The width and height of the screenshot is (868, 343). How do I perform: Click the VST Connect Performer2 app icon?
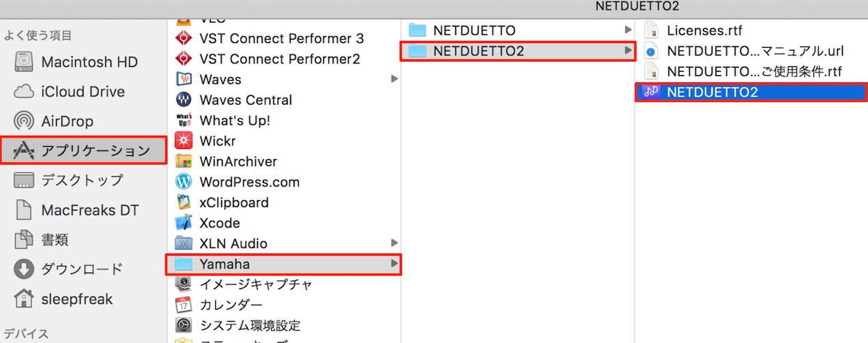[183, 59]
